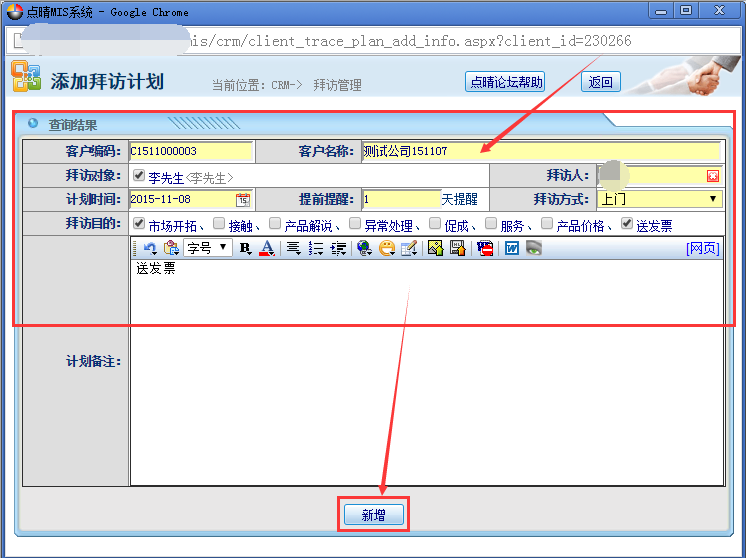Uncheck the 李先生 visit target checkbox
The width and height of the screenshot is (746, 558).
point(139,176)
